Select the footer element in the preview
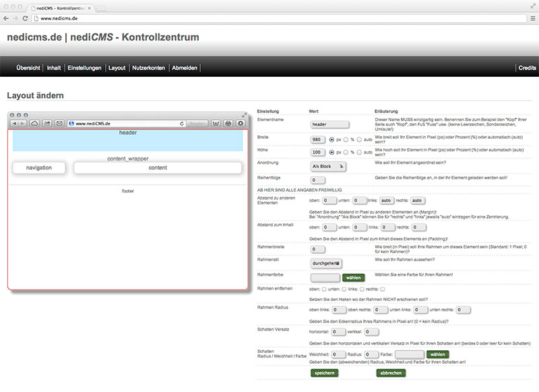Viewport: 539px width, 392px height. [x=128, y=191]
